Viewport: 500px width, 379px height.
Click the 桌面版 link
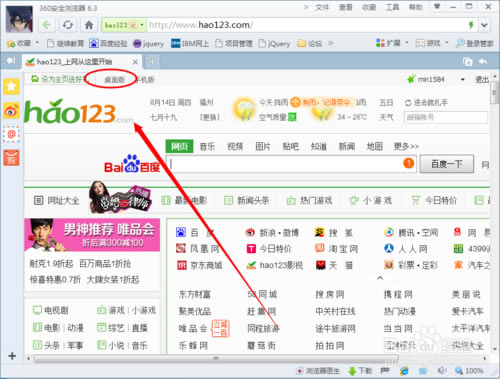coord(114,79)
